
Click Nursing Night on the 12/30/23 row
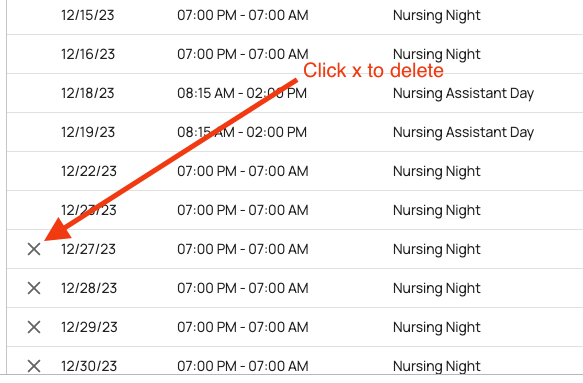pyautogui.click(x=437, y=367)
